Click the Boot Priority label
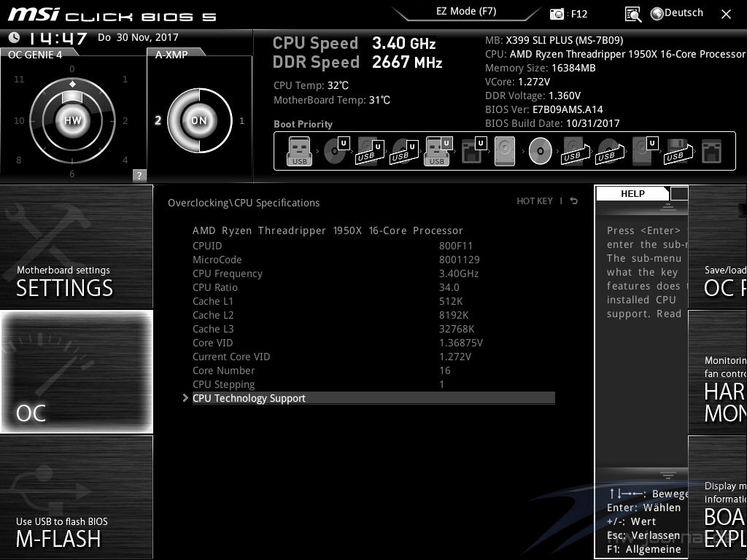The height and width of the screenshot is (560, 747). [303, 124]
